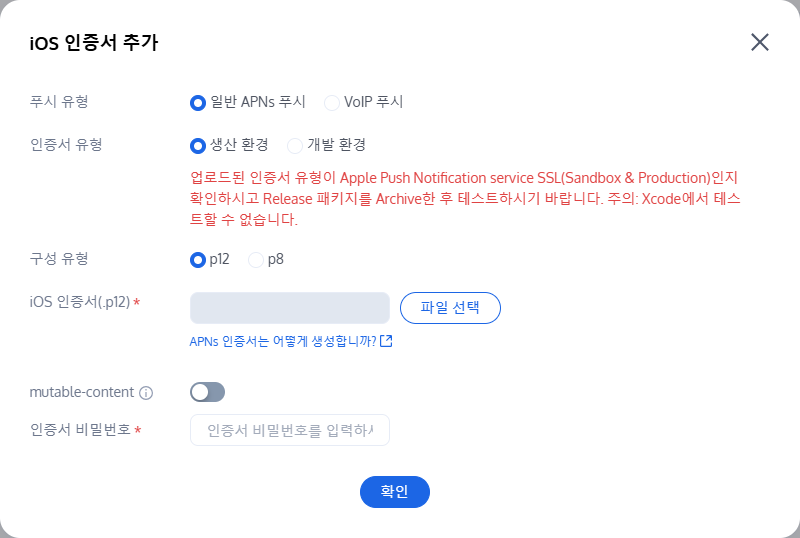Image resolution: width=800 pixels, height=538 pixels.
Task: Click the mutable-content label text
Action: tap(82, 392)
